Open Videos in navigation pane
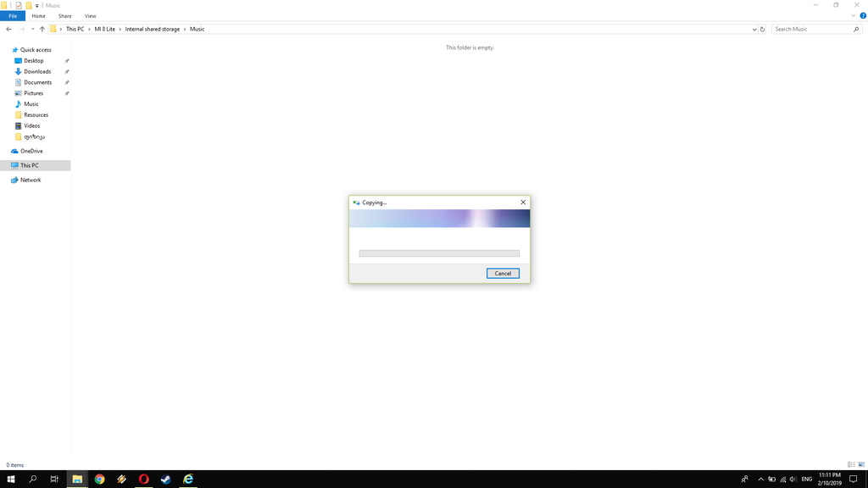Viewport: 868px width, 488px height. coord(31,125)
